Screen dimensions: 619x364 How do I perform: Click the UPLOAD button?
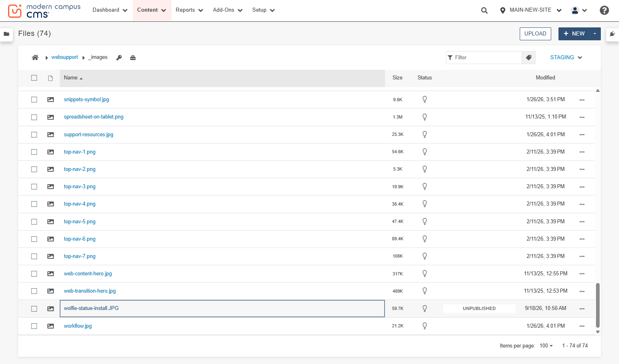pyautogui.click(x=535, y=34)
